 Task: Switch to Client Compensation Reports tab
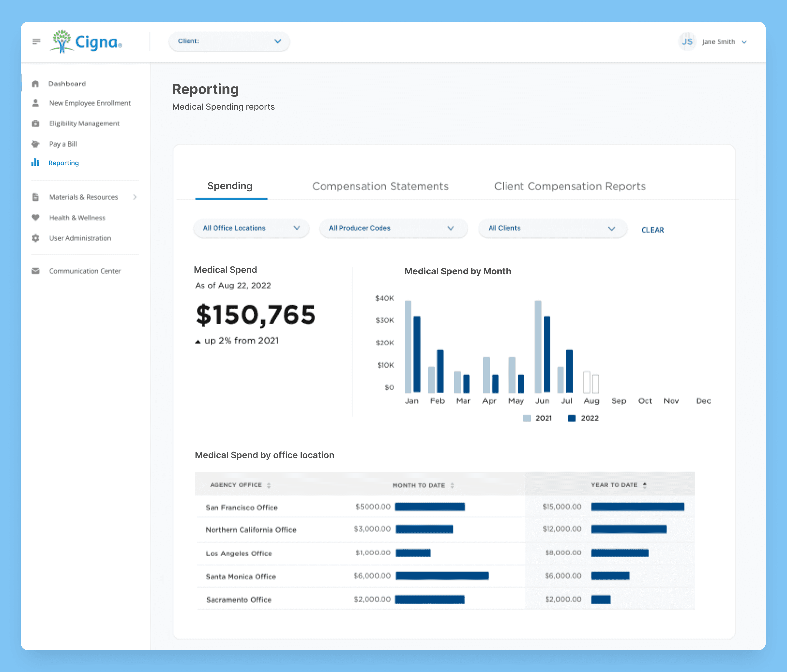(x=570, y=186)
